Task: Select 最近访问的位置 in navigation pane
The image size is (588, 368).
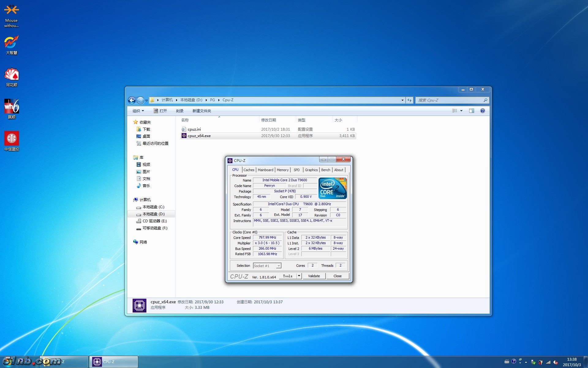Action: (x=156, y=143)
